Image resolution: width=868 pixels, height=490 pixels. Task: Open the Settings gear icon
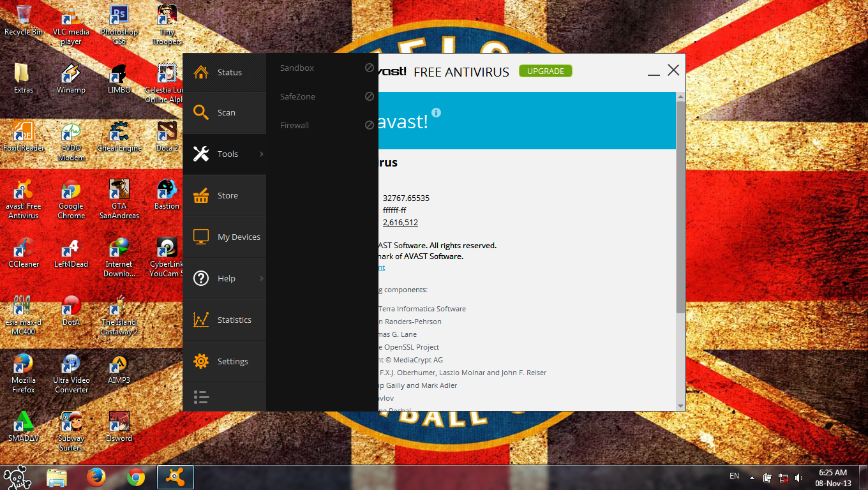point(201,361)
